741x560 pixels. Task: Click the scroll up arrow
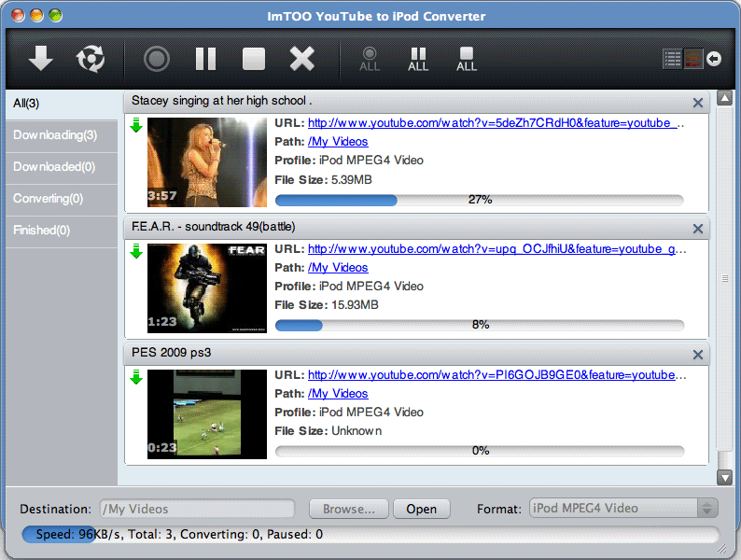click(724, 98)
